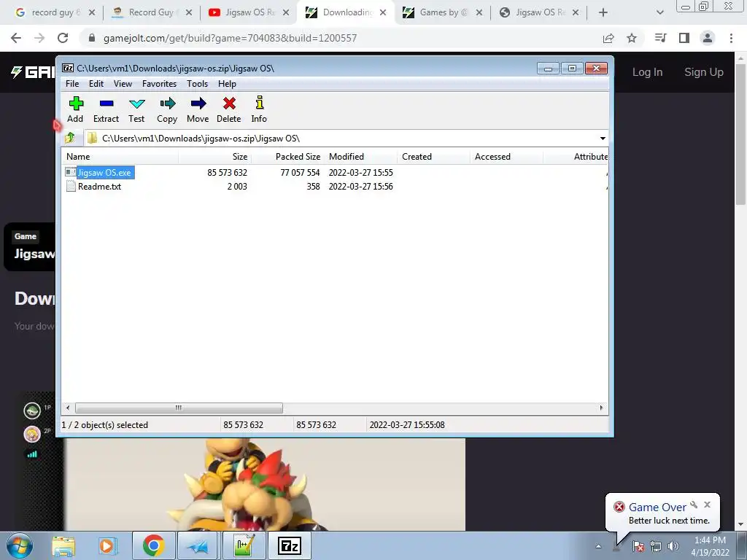
Task: Expand the 7-Zip path history dropdown
Action: pos(603,138)
